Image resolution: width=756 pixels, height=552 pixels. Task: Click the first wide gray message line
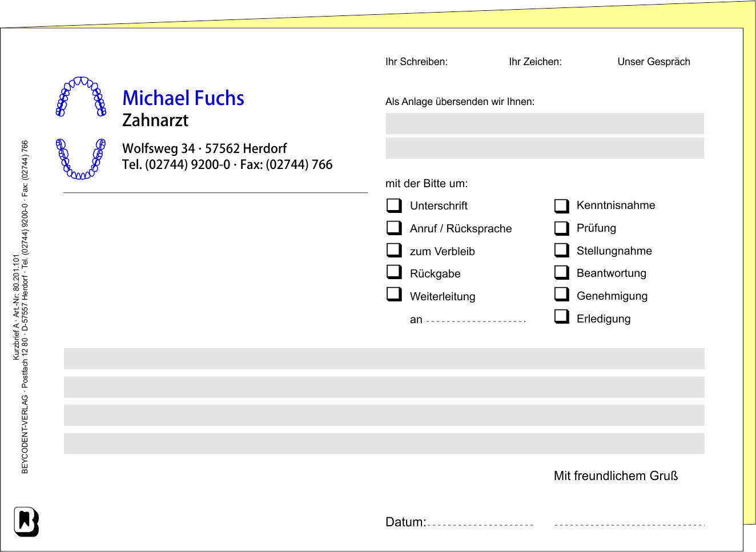pos(384,358)
